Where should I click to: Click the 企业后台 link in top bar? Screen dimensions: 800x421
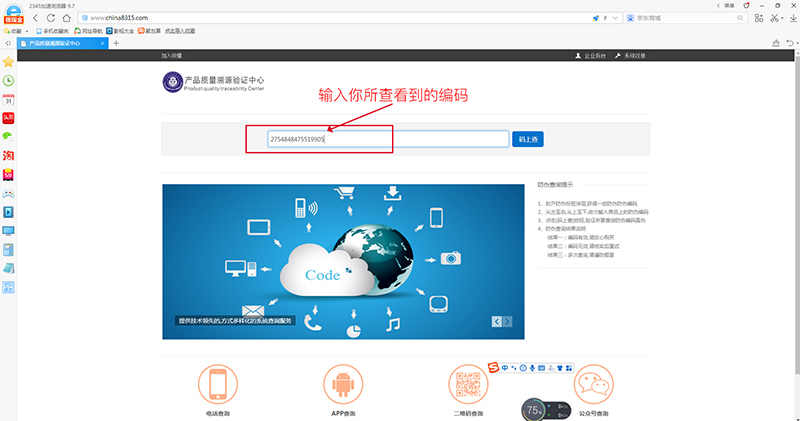(593, 56)
